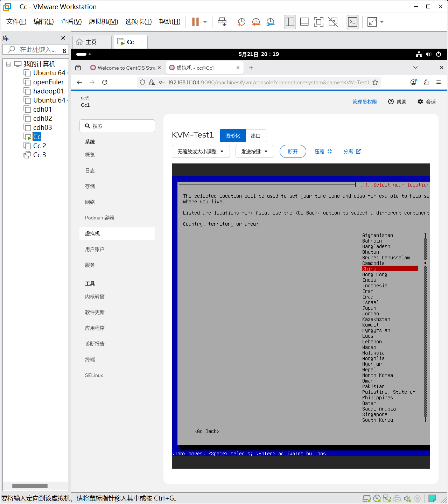The width and height of the screenshot is (448, 504).
Task: Open 会话 session menu
Action: (x=427, y=102)
